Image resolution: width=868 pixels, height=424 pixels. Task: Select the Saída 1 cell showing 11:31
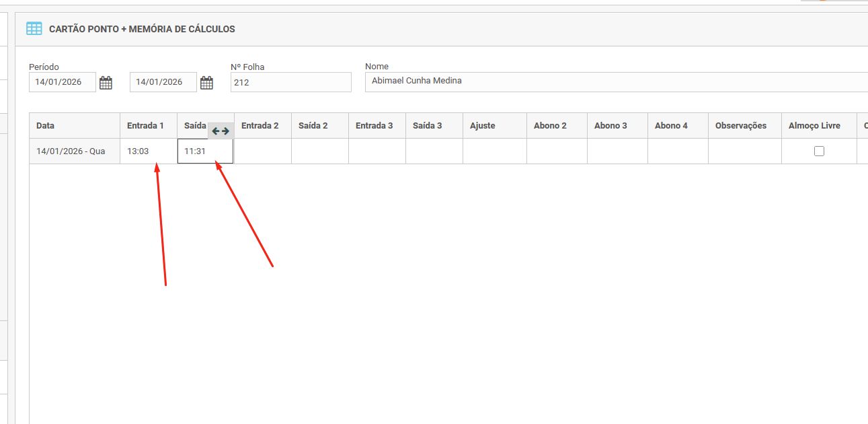pos(205,151)
